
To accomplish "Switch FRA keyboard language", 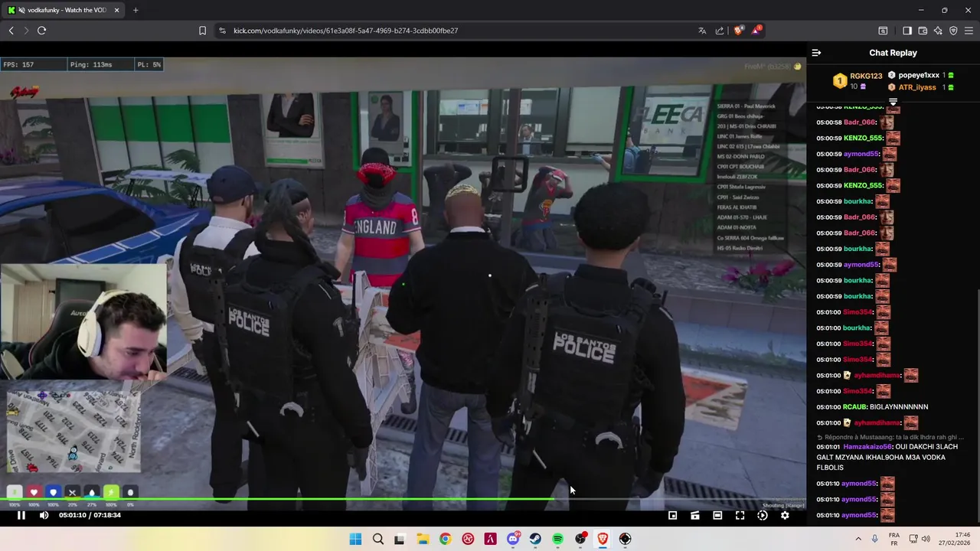I will 894,540.
